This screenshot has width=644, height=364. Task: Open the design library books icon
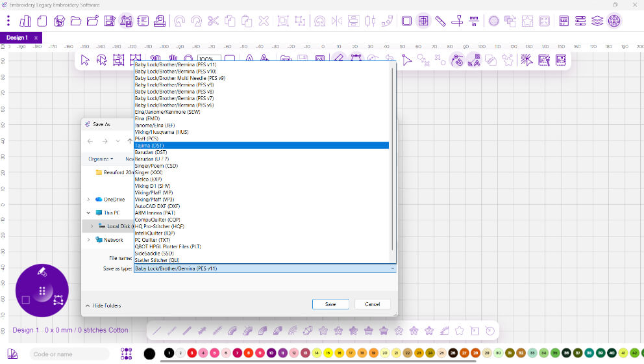click(25, 21)
